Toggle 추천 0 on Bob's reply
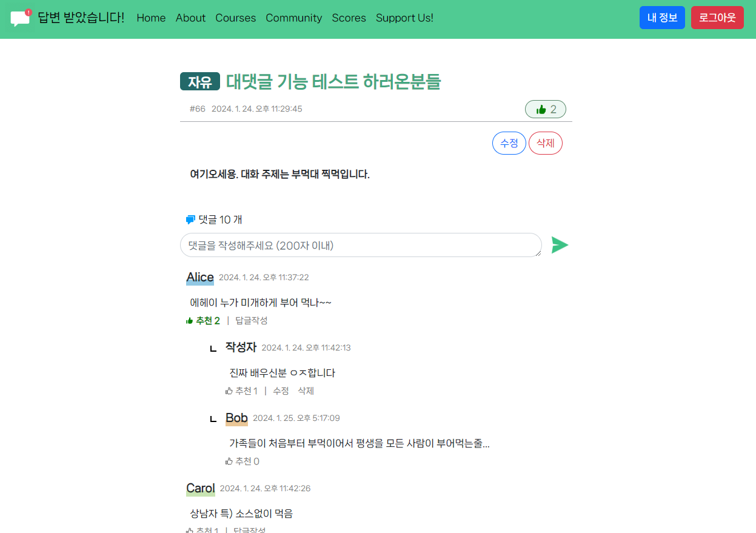The image size is (756, 533). coord(243,461)
